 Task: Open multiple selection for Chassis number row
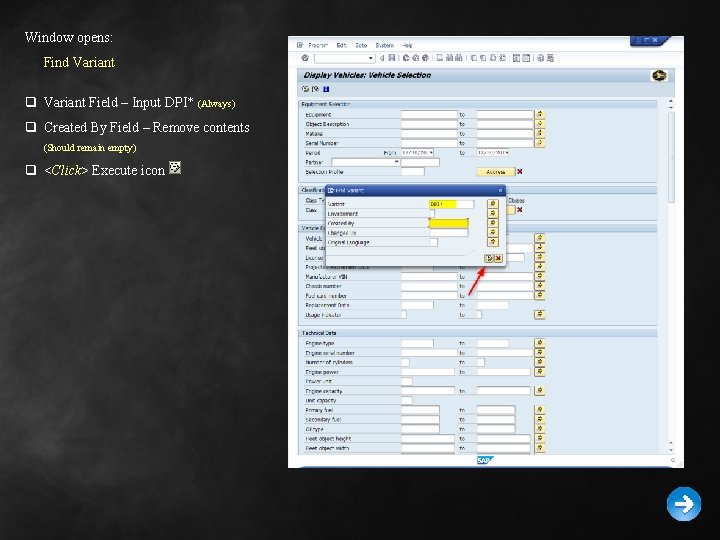540,286
